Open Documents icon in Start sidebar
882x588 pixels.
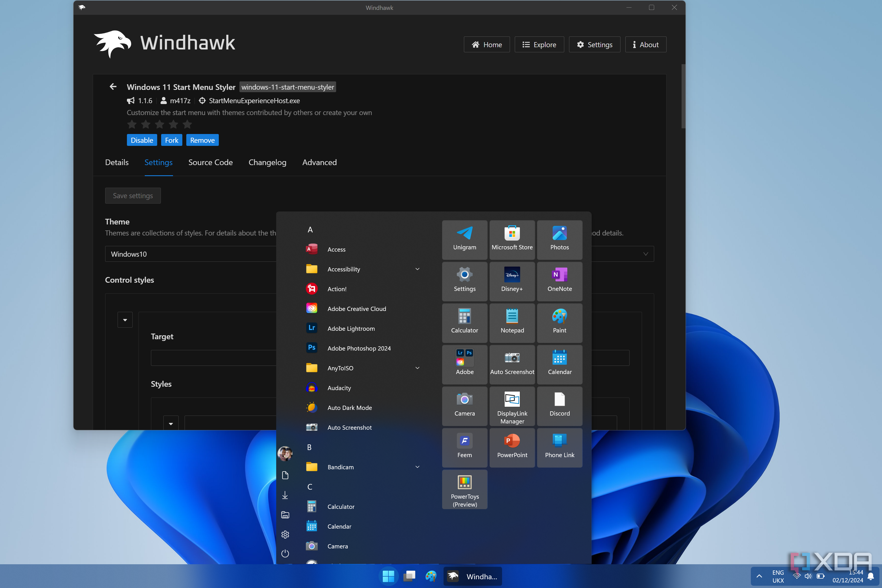point(285,475)
